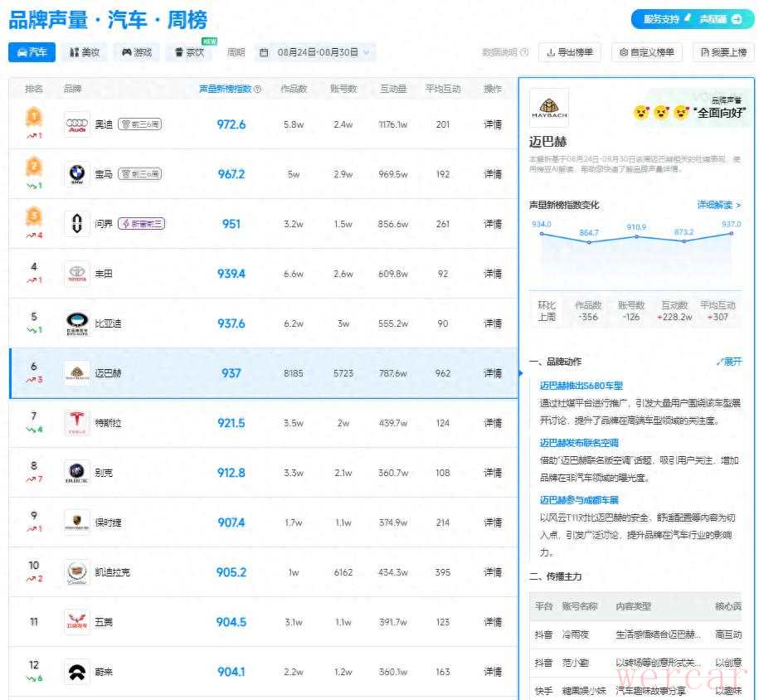Click the 937.0 point on trend chart

(x=732, y=234)
